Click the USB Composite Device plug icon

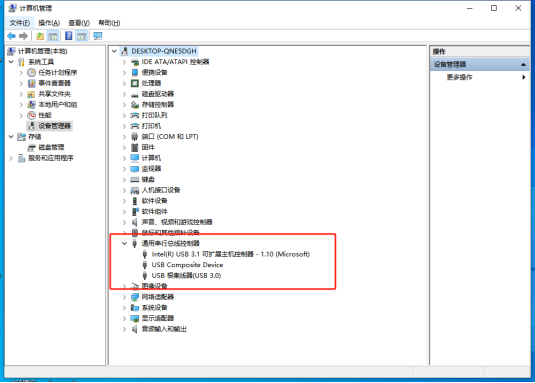coord(145,265)
